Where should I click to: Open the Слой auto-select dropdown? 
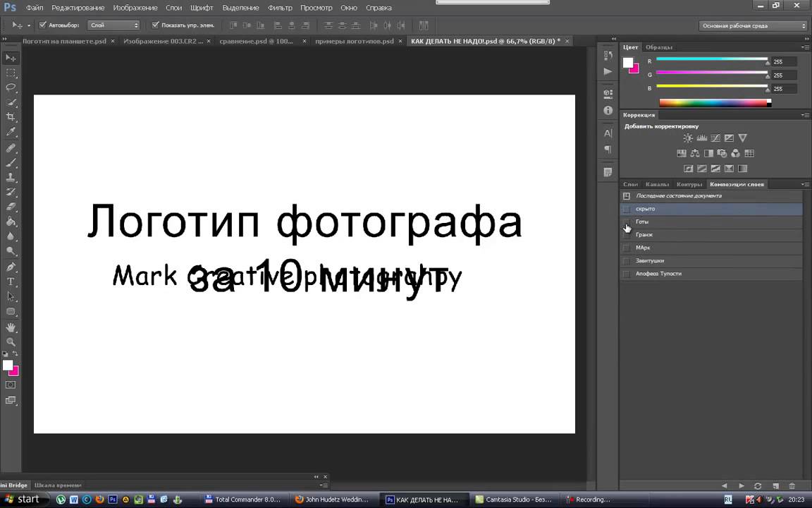(113, 25)
